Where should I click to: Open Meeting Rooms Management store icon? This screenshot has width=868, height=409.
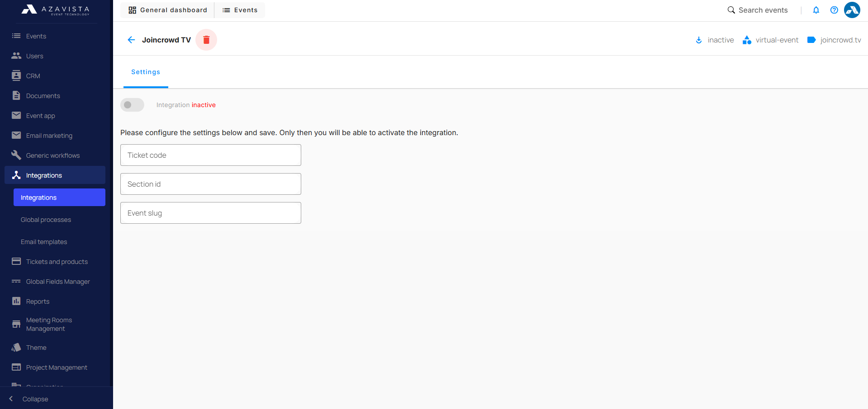pyautogui.click(x=16, y=324)
